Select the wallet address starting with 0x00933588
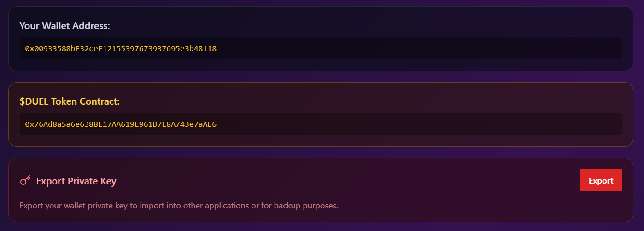Screen dimensions: 644x231 click(121, 48)
